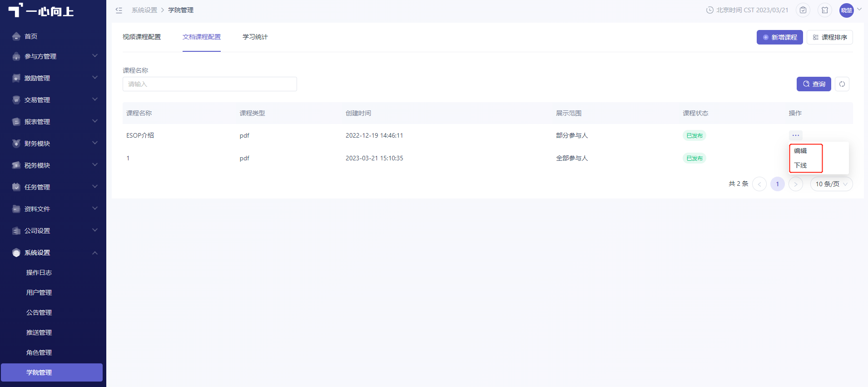This screenshot has height=387, width=868.
Task: Click the 部分参与人 cell
Action: pyautogui.click(x=572, y=135)
